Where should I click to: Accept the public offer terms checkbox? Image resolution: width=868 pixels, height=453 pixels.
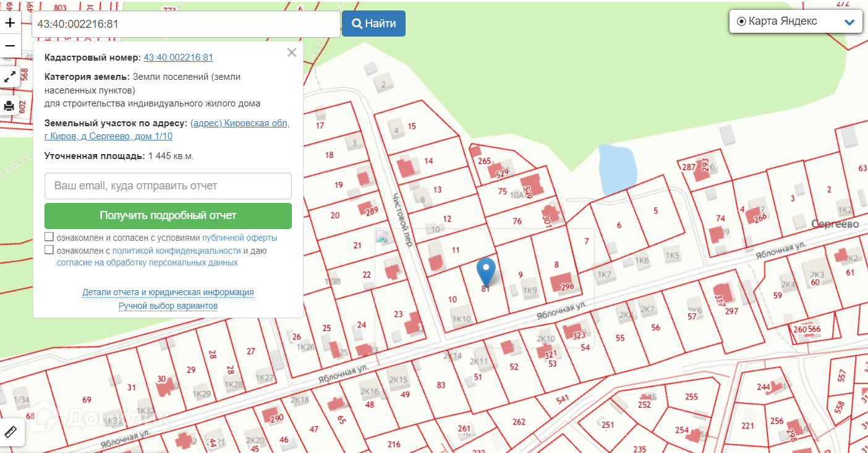pos(49,238)
